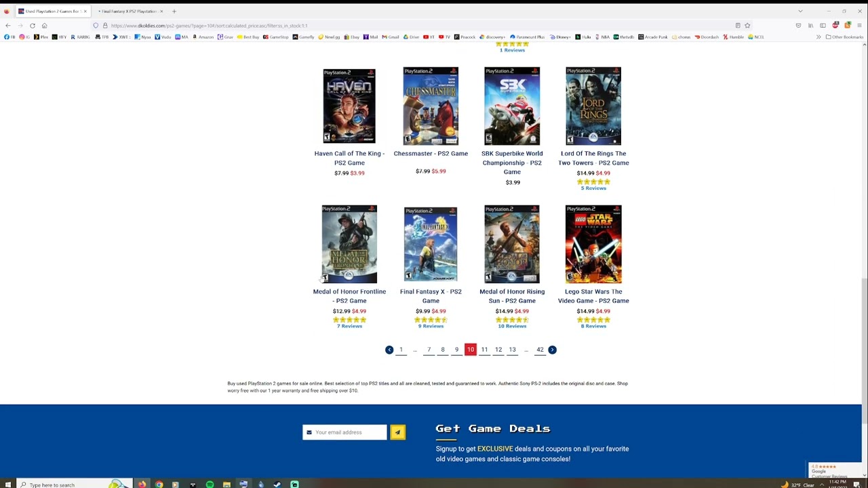868x488 pixels.
Task: Go back with browser back arrow
Action: point(7,26)
